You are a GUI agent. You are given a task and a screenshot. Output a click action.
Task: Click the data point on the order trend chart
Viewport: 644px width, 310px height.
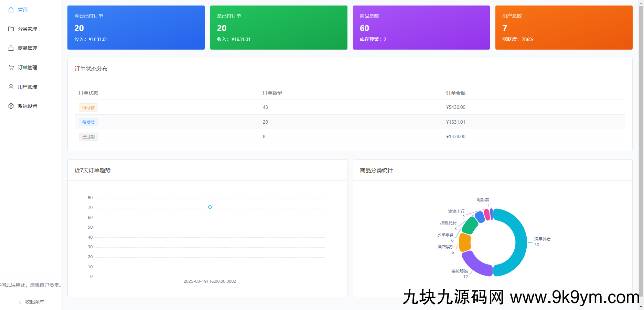[210, 207]
